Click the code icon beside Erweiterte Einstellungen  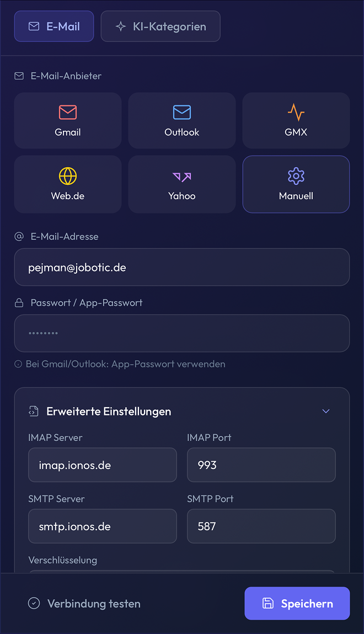point(34,411)
